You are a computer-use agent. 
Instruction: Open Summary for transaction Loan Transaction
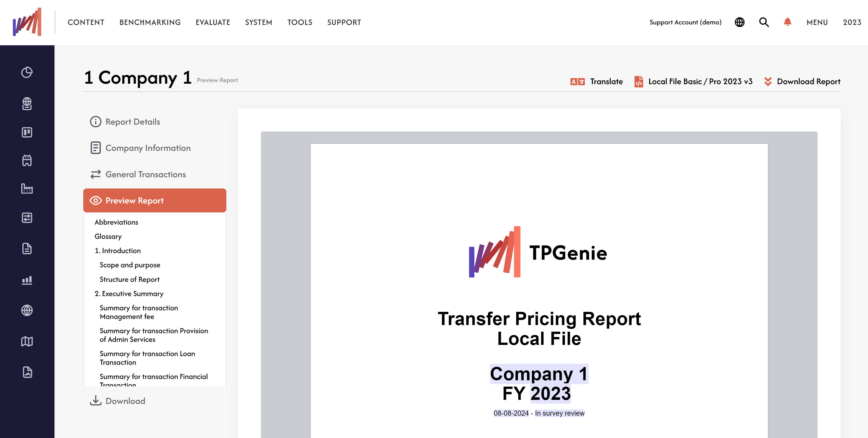(147, 358)
